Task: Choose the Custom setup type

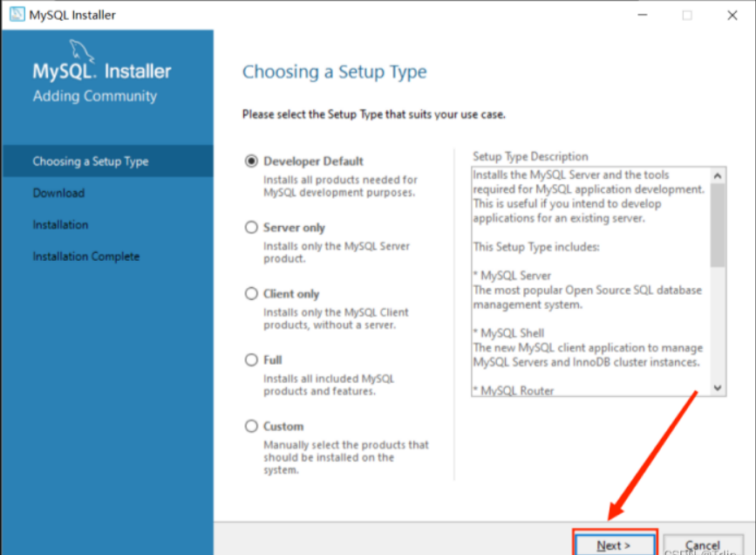Action: (251, 426)
